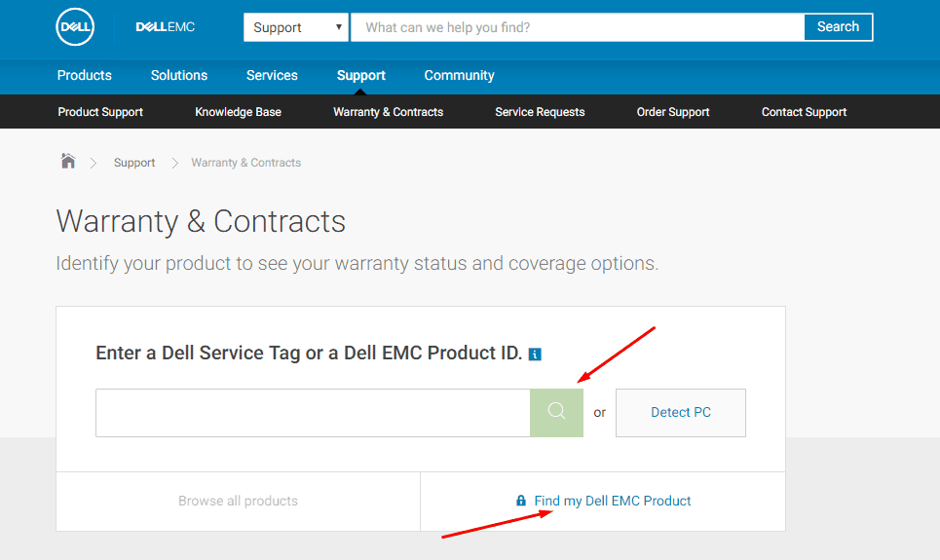Click the Support breadcrumb link
Screen dimensions: 940x560
[134, 163]
